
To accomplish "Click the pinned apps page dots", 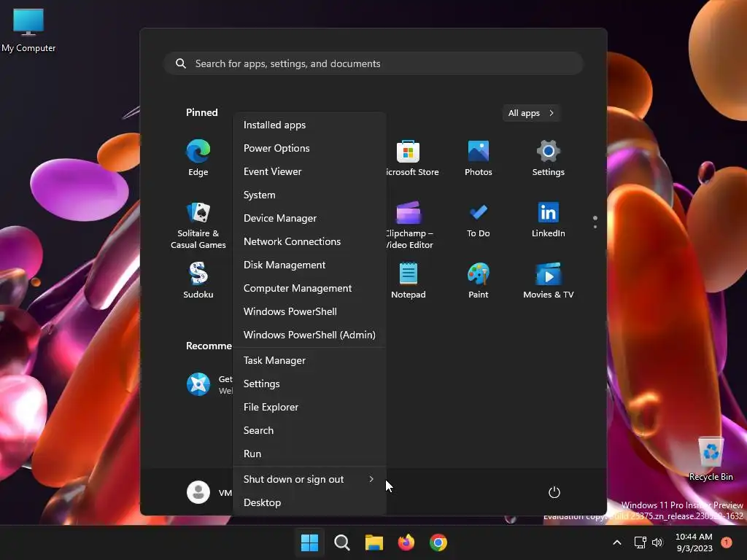I will click(595, 222).
